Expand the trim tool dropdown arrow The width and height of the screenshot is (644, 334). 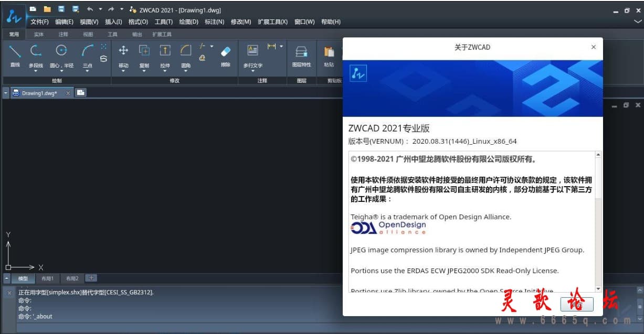pos(212,46)
